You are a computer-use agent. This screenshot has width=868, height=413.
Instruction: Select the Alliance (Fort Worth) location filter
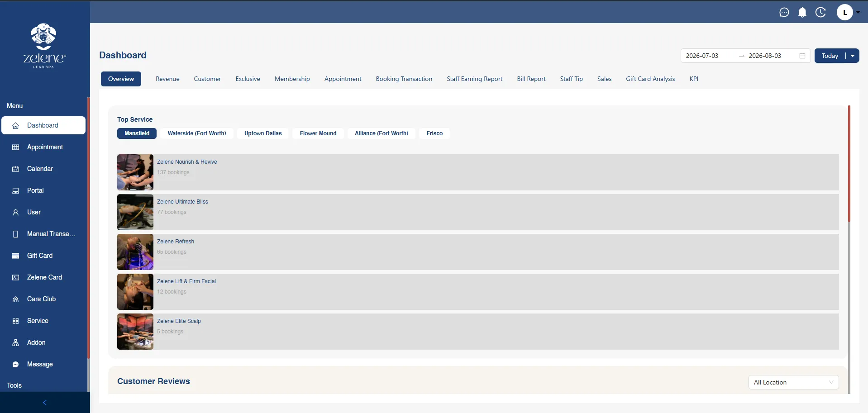coord(382,133)
